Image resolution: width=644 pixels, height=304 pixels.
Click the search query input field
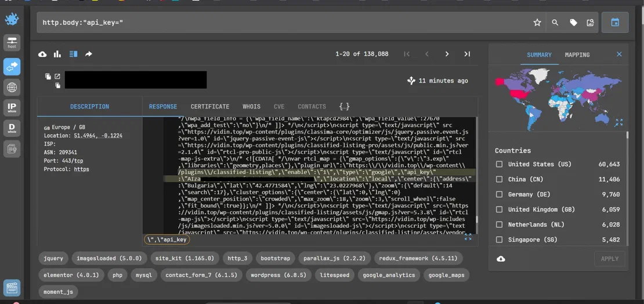click(x=283, y=23)
